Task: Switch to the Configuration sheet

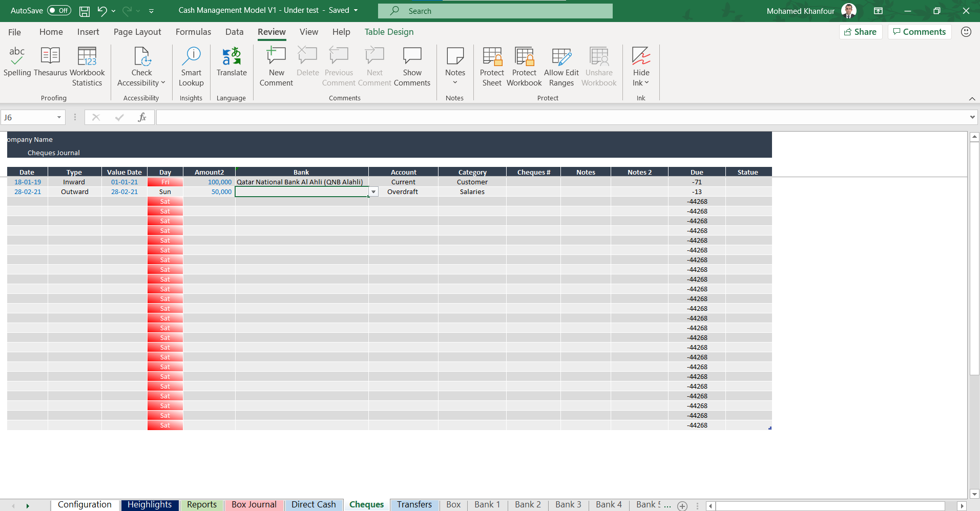Action: point(85,505)
